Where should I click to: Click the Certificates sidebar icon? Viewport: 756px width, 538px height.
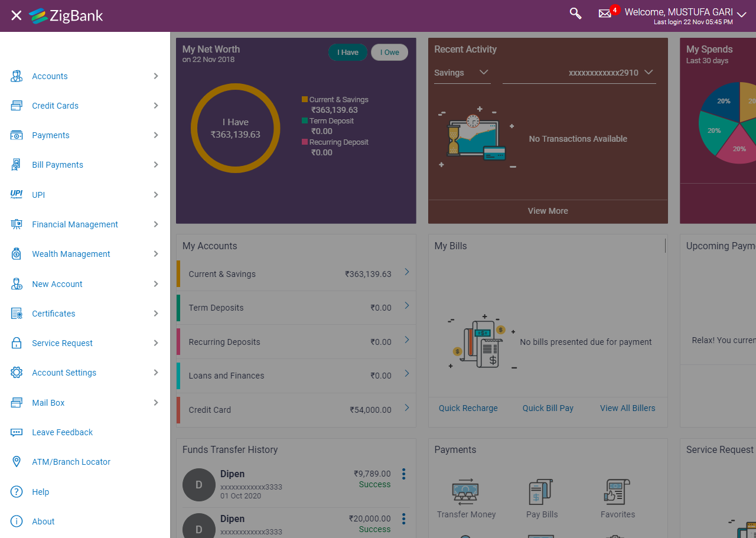(x=17, y=314)
